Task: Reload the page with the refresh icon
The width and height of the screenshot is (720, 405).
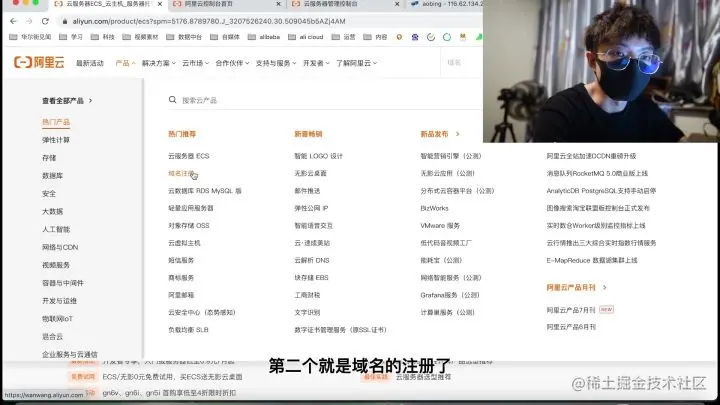Action: click(x=45, y=21)
